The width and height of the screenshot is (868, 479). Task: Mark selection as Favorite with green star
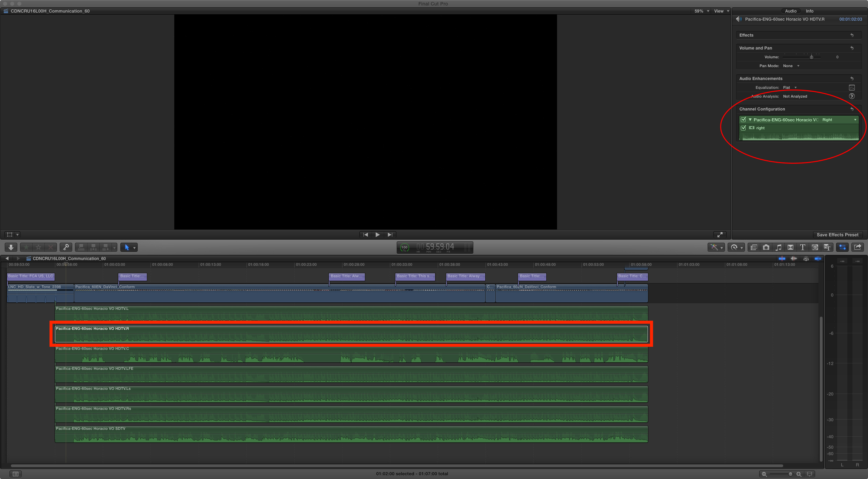point(26,247)
